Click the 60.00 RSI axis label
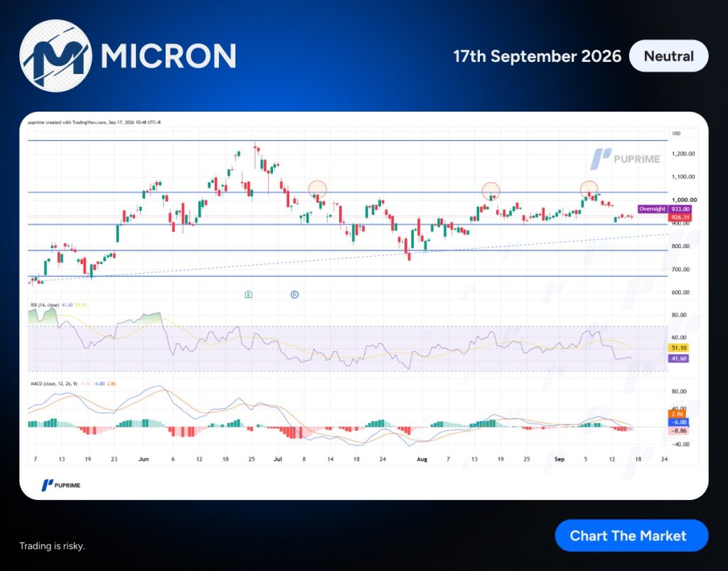Viewport: 728px width, 571px height. [x=679, y=338]
